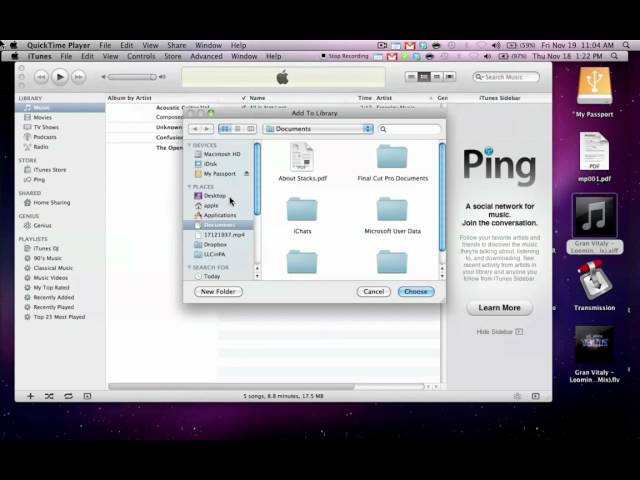640x480 pixels.
Task: Click the New Folder button
Action: [x=218, y=291]
